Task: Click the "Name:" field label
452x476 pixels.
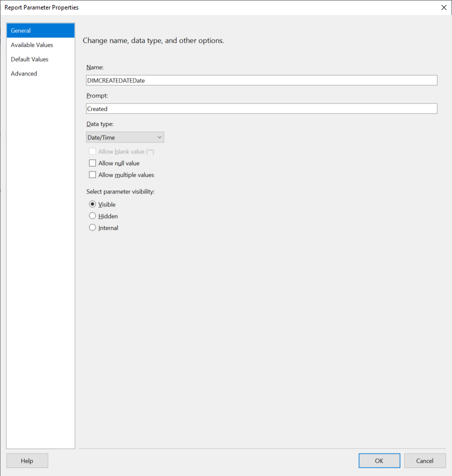Action: point(95,67)
